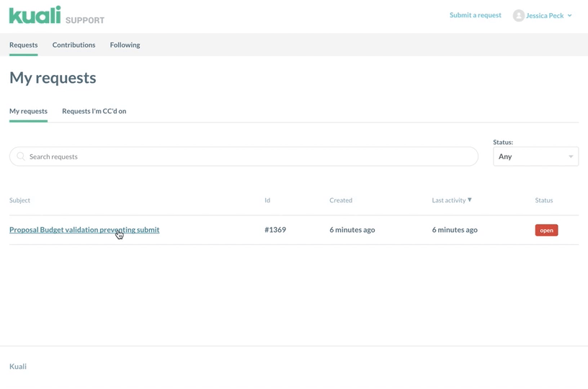Click the Created value 6 minutes ago
The height and width of the screenshot is (389, 588).
[x=352, y=230]
